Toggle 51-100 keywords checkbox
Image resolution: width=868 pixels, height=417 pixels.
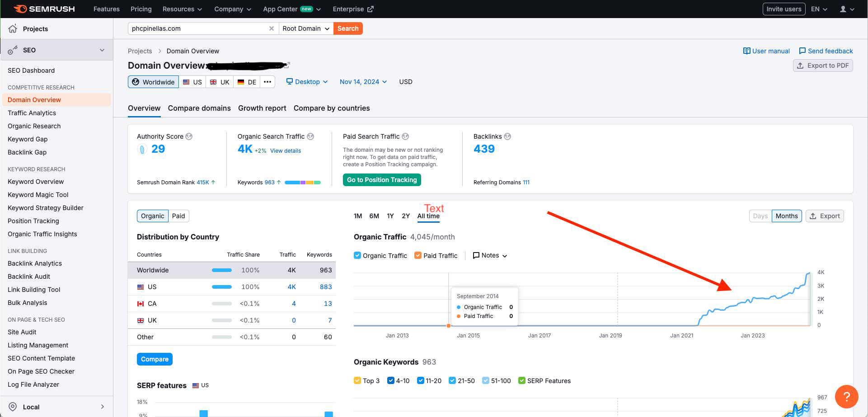pos(486,380)
